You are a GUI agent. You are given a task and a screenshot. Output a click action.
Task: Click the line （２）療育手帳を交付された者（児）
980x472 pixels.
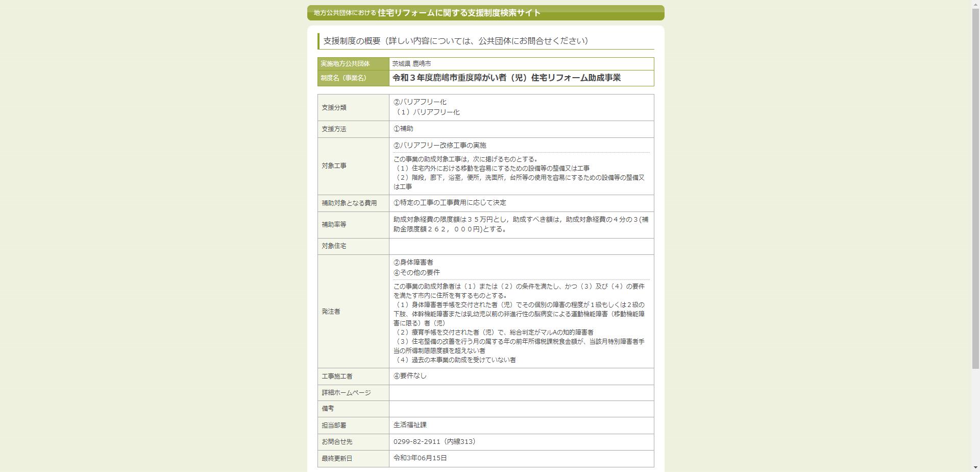493,333
